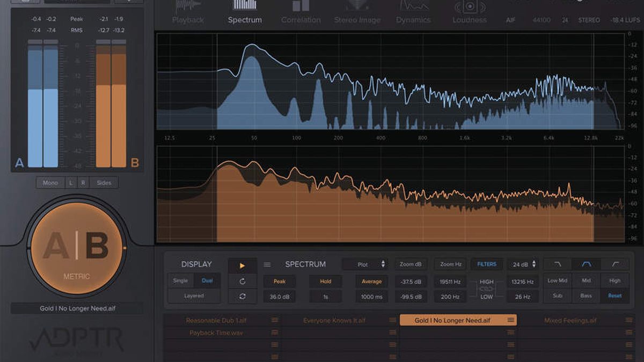
Task: Click the large orange A|B Metric button
Action: (x=76, y=248)
